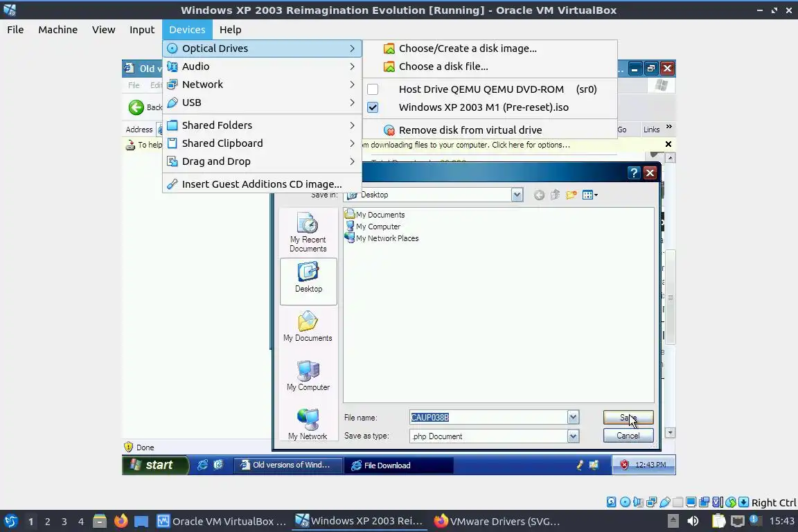This screenshot has width=798, height=532.
Task: Expand the Shared Folders submenu
Action: tap(262, 125)
